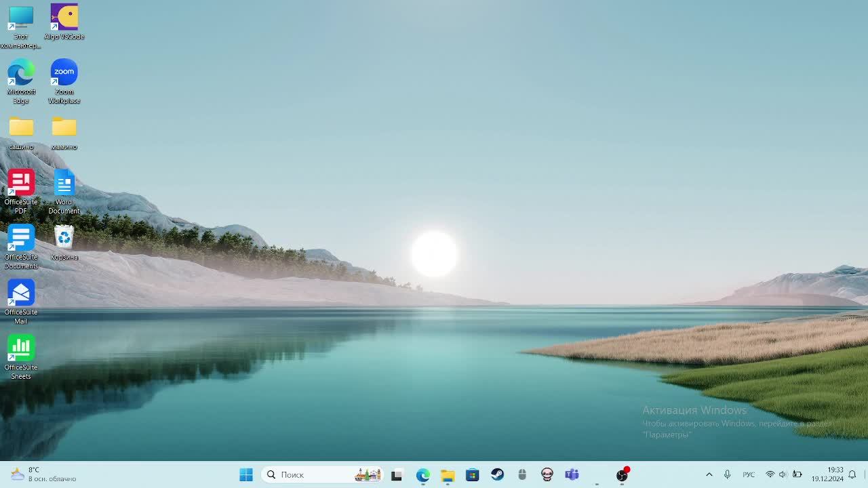
Task: Click the Поиск taskbar search box
Action: (x=323, y=475)
